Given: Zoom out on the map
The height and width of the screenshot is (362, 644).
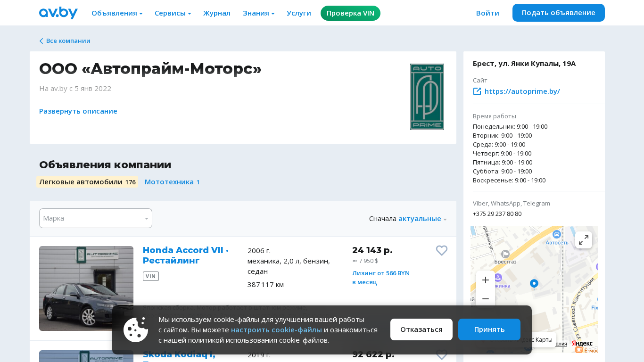Looking at the screenshot, I should pyautogui.click(x=485, y=298).
